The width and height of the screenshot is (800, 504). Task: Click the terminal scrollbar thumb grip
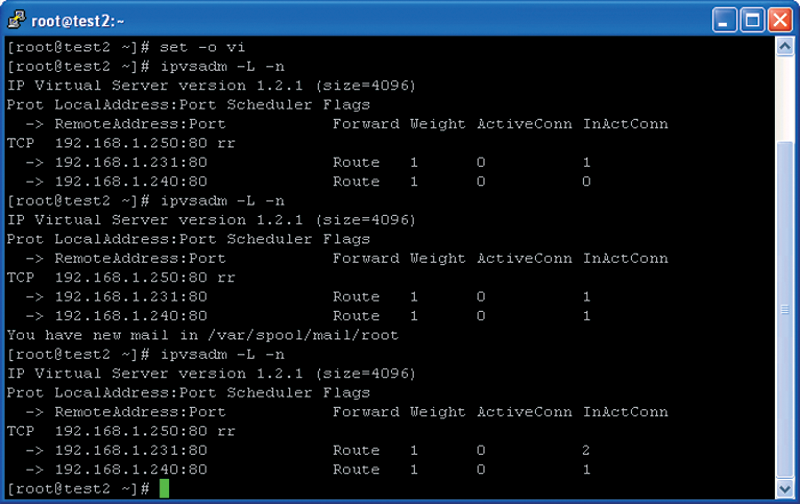pos(785,310)
